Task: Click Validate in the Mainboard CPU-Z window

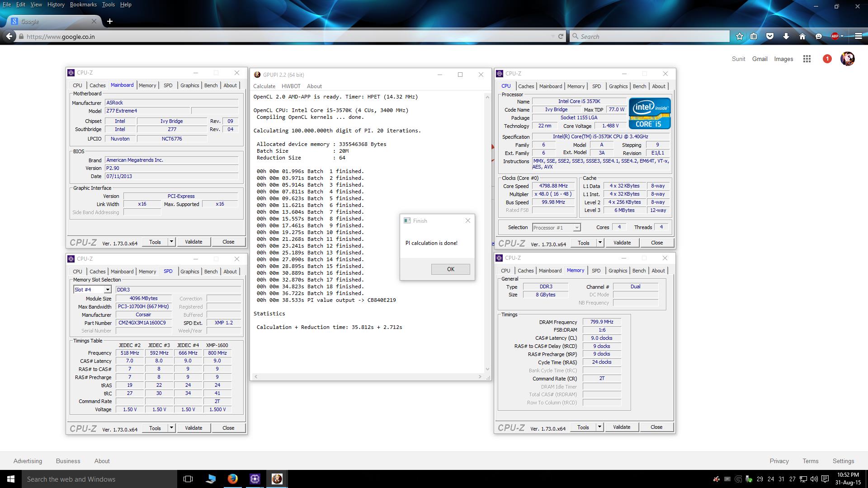Action: 193,242
